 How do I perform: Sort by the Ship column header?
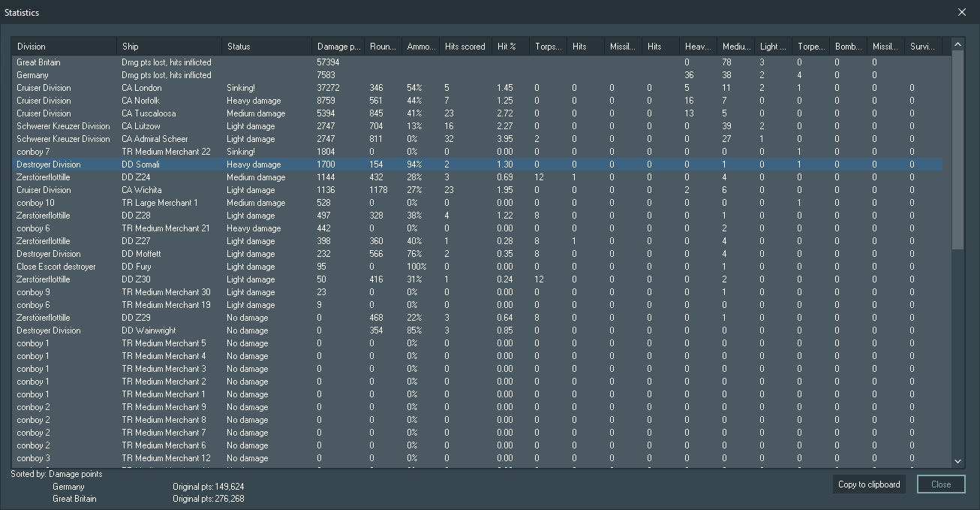click(x=170, y=47)
